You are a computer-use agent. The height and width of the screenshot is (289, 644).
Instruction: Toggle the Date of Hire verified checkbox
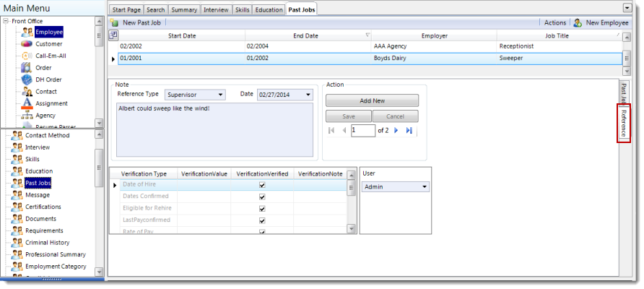click(x=262, y=185)
